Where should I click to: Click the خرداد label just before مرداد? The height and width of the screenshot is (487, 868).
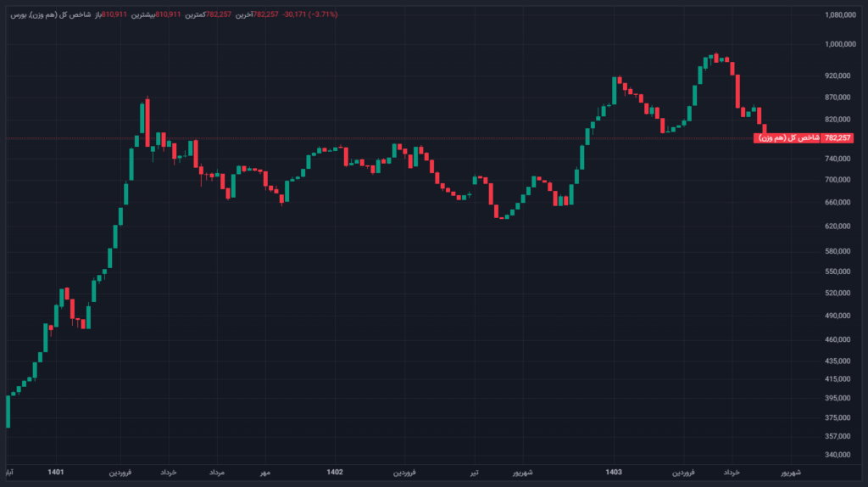click(x=169, y=473)
